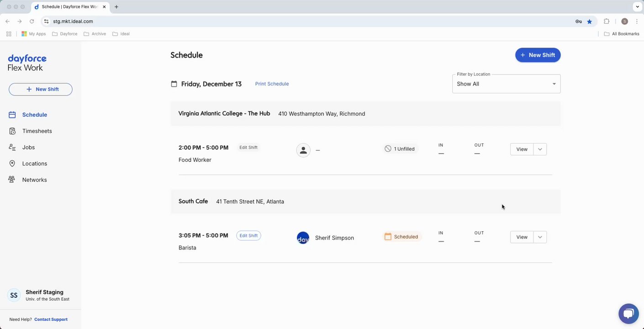
Task: Click the Sherif Simpson avatar icon
Action: 303,238
